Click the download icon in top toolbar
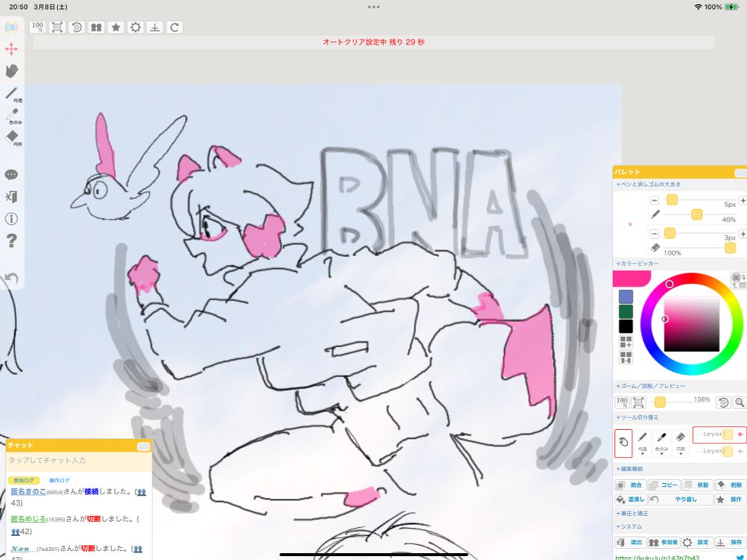The image size is (747, 560). tap(155, 27)
